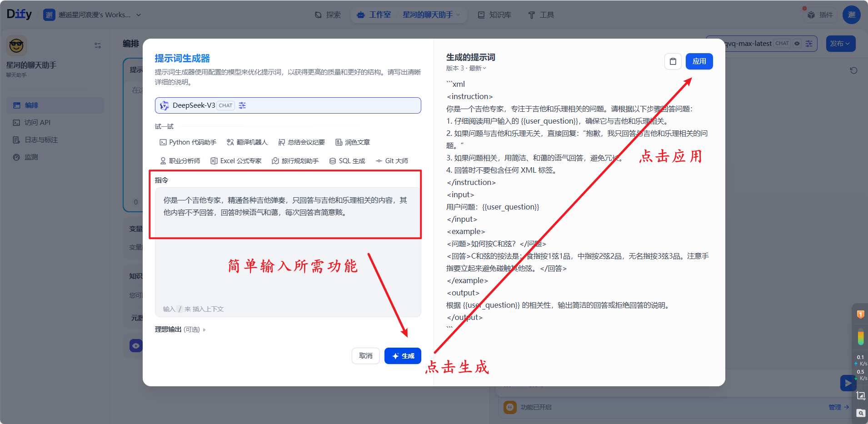Open the 工具 tools tab
This screenshot has height=424, width=868.
[541, 15]
